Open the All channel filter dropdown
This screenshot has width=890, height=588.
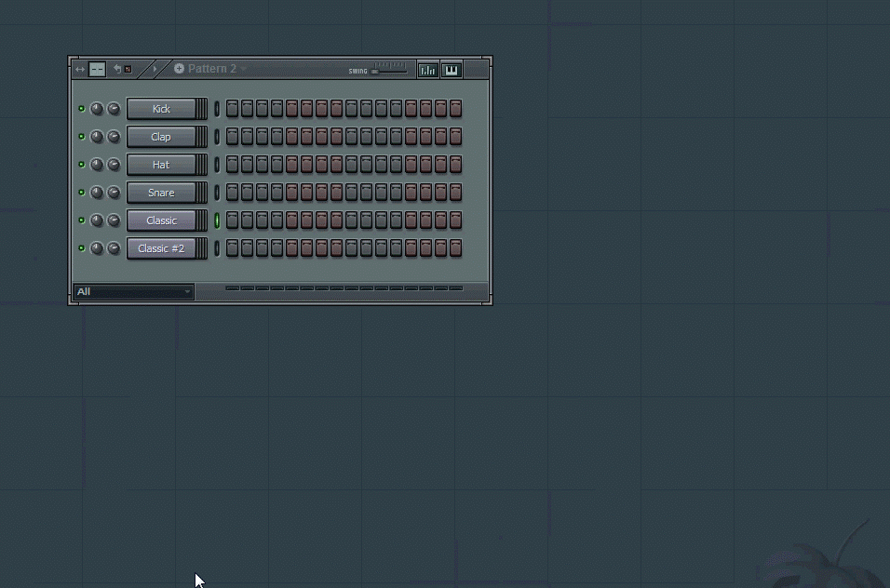point(133,291)
